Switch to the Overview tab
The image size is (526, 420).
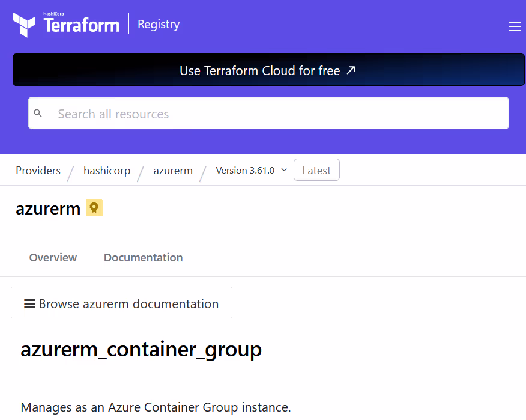[x=53, y=258]
